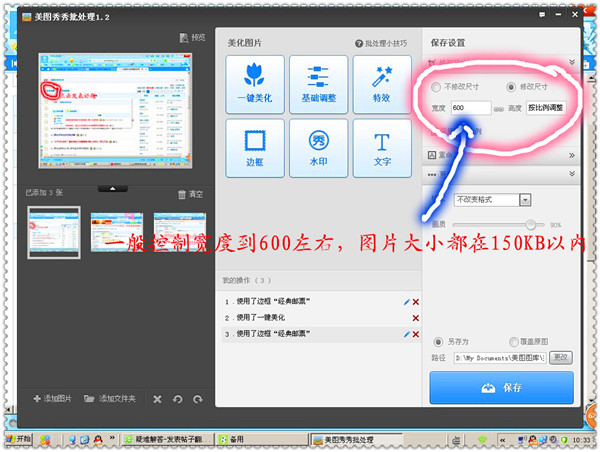Screen dimensions: 600x452
Task: Click the 画质 quality slider handle
Action: pos(530,225)
